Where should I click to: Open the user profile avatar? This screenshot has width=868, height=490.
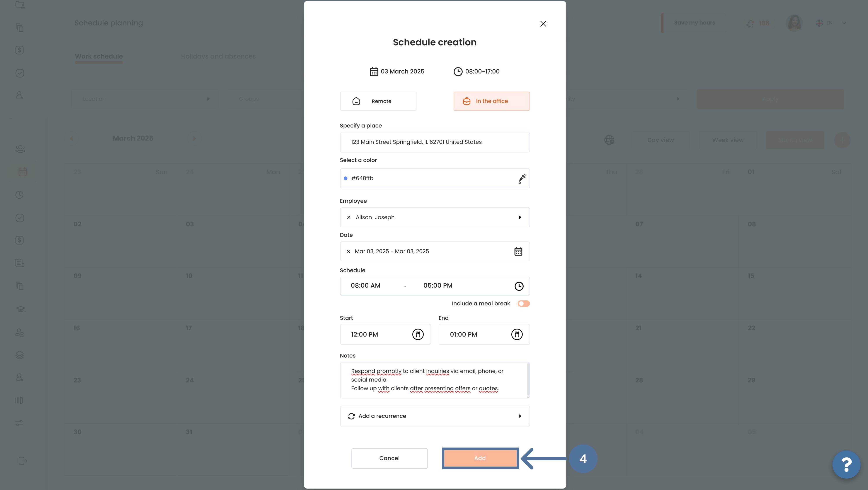pyautogui.click(x=794, y=23)
